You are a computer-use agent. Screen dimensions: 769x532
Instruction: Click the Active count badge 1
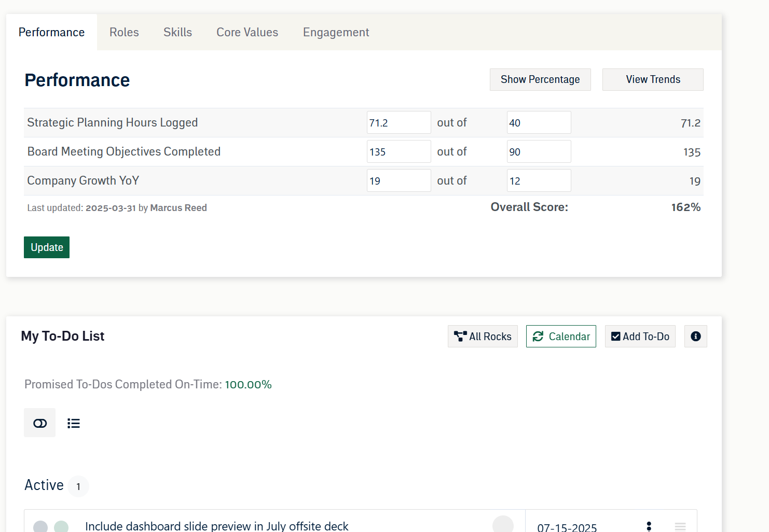78,486
